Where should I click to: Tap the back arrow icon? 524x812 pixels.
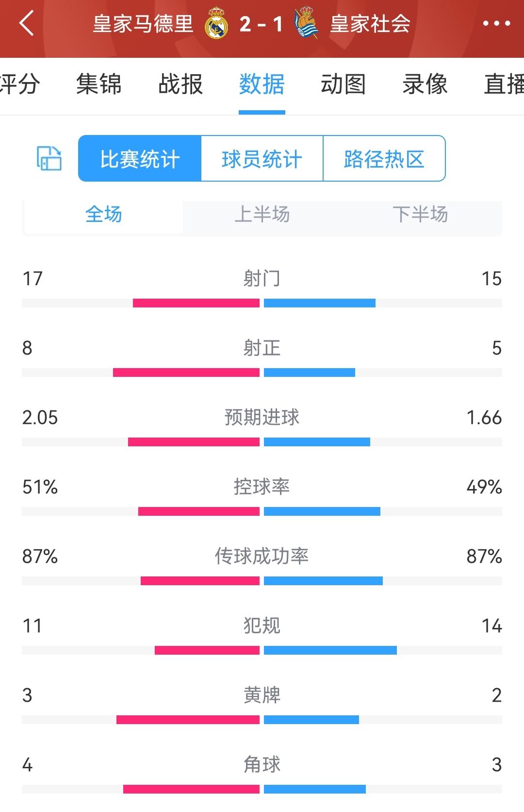point(27,23)
